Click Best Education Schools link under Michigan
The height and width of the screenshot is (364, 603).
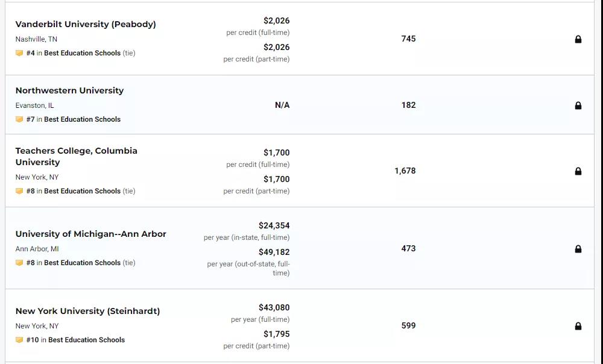(82, 263)
